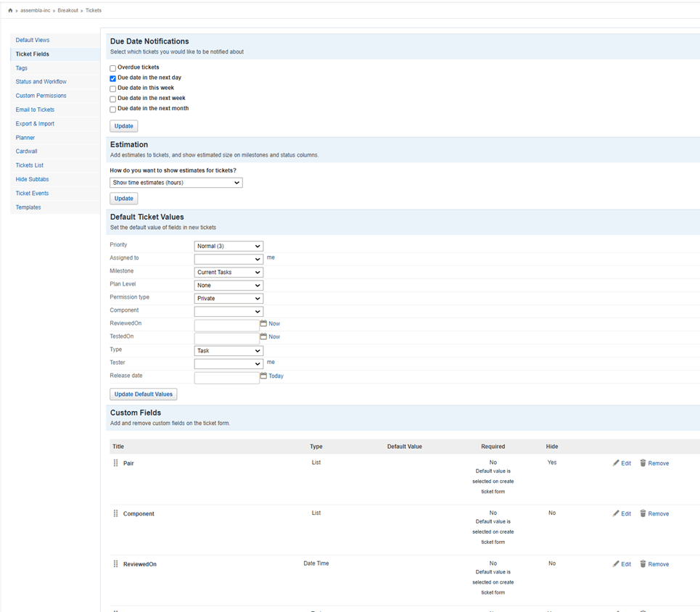Open the Milestone Current Tasks dropdown
The width and height of the screenshot is (700, 612).
coord(228,273)
